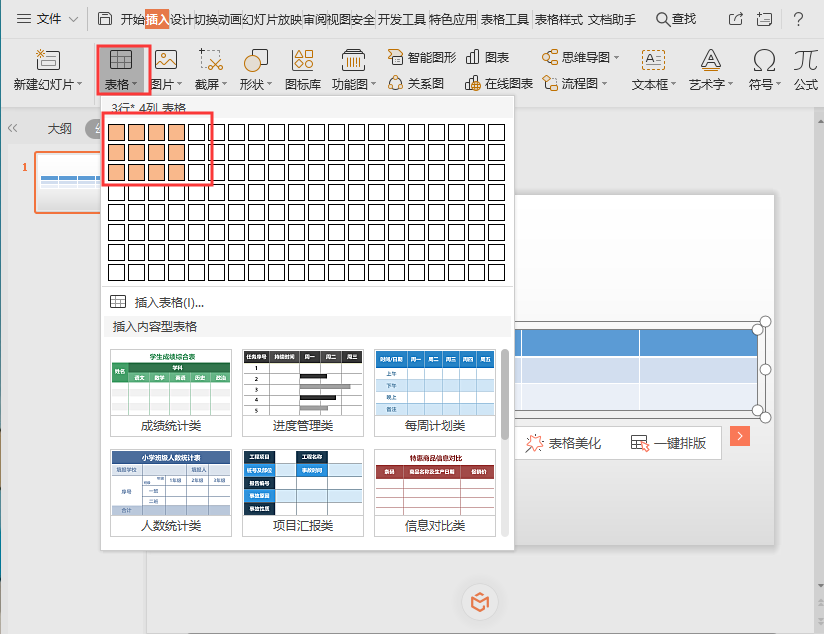Pick the 项目汇报类 table template
824x634 pixels.
coord(303,492)
